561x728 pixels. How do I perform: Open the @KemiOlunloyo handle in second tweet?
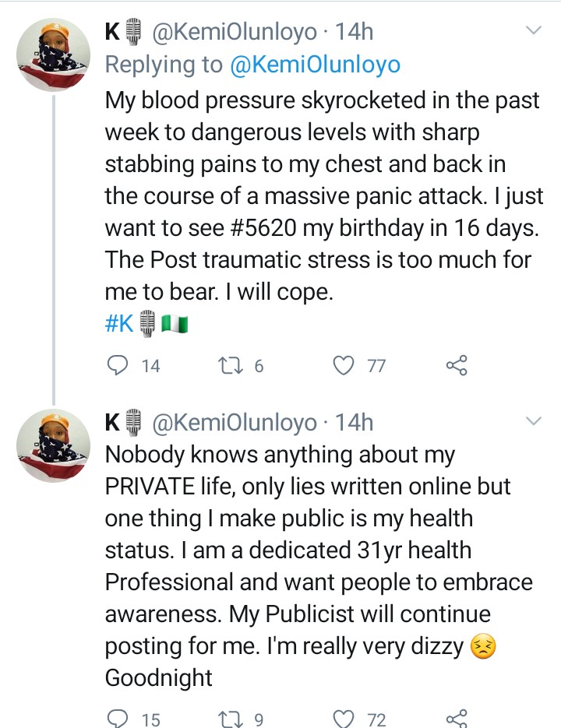(235, 422)
